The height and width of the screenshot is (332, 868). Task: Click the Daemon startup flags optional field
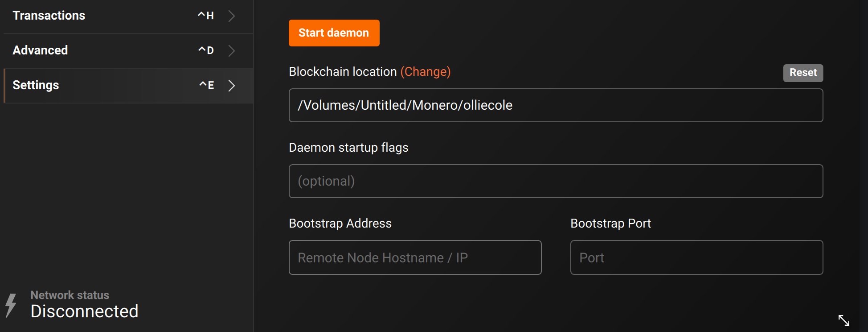tap(556, 181)
